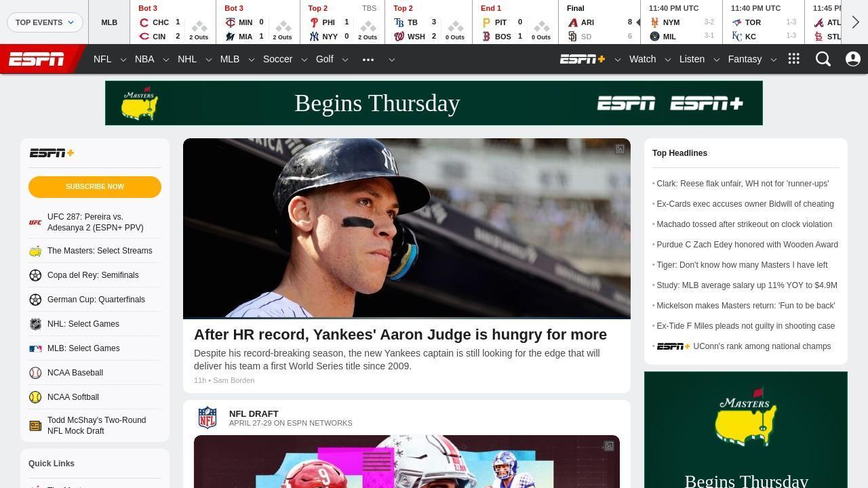Open the NBA menu item

click(144, 59)
